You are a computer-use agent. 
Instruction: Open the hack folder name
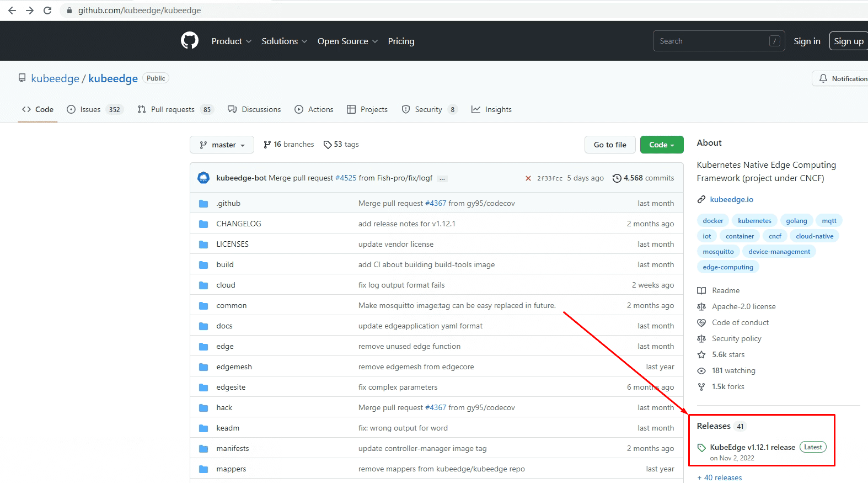coord(224,407)
